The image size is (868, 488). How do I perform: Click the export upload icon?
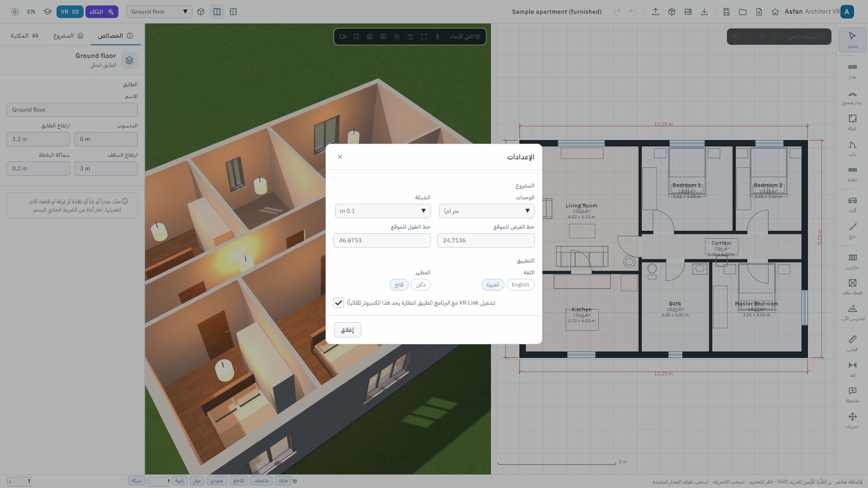click(655, 11)
